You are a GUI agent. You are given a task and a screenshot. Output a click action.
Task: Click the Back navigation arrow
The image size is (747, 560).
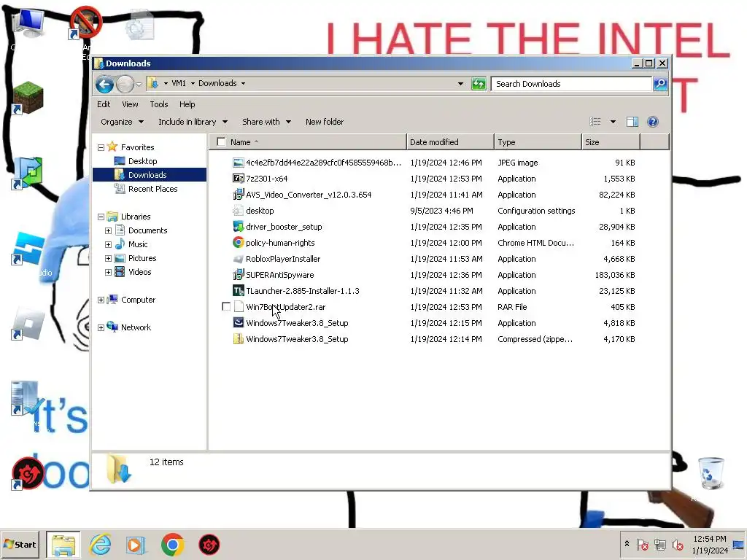[x=104, y=85]
